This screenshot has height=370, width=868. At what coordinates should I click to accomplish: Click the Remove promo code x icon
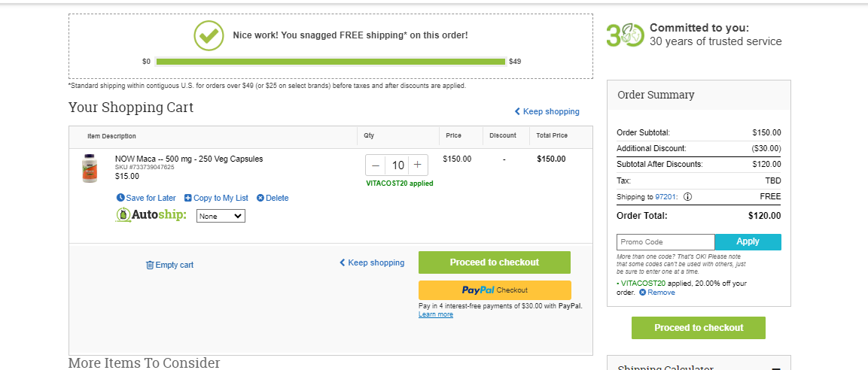tap(642, 293)
